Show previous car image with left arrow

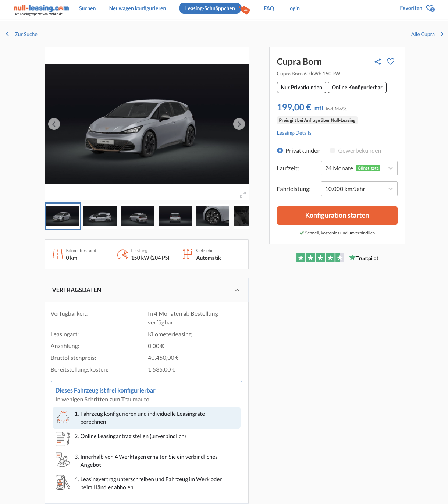tap(54, 124)
